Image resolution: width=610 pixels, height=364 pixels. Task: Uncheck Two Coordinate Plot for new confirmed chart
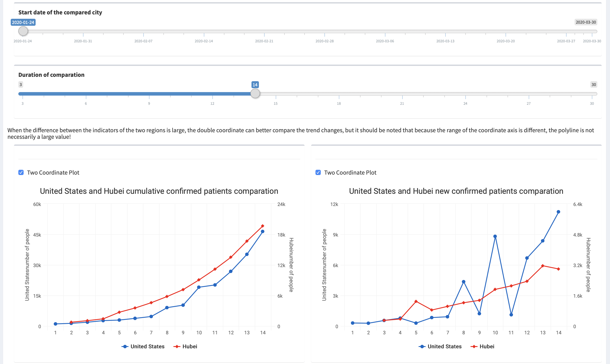pos(318,172)
